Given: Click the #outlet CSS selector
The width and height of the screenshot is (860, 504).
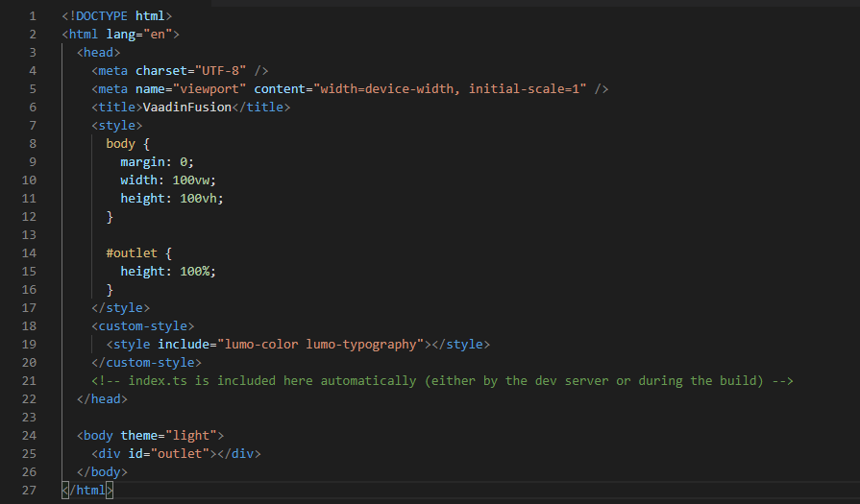Looking at the screenshot, I should click(132, 253).
